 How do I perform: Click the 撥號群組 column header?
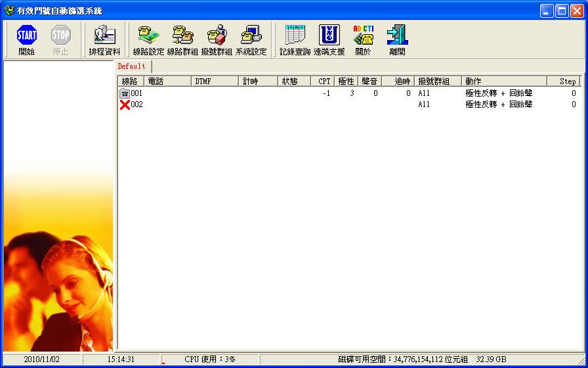click(438, 81)
